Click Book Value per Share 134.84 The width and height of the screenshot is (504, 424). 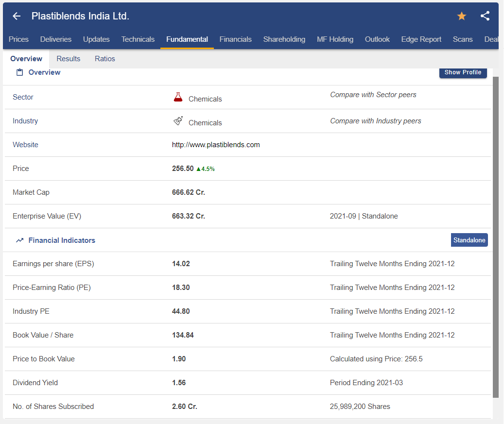click(x=183, y=335)
